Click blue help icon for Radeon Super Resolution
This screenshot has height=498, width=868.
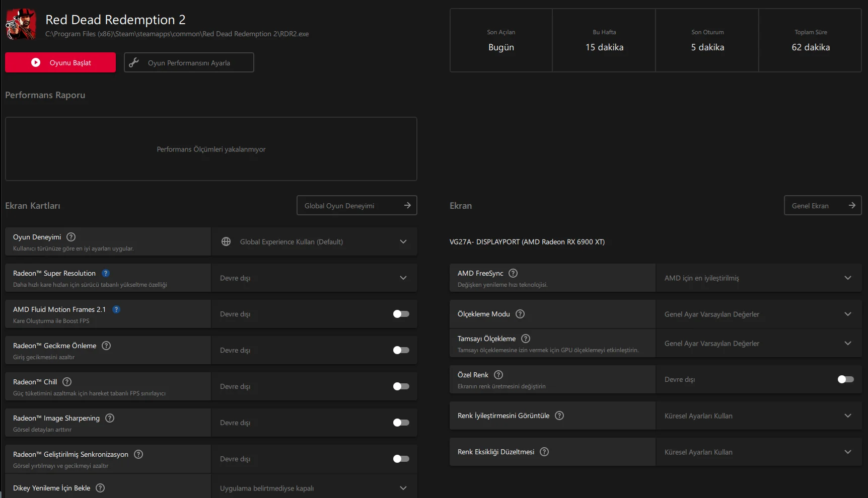click(106, 273)
